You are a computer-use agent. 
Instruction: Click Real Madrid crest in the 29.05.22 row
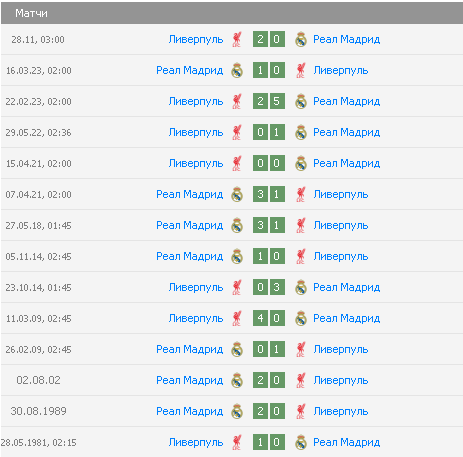[x=301, y=132]
